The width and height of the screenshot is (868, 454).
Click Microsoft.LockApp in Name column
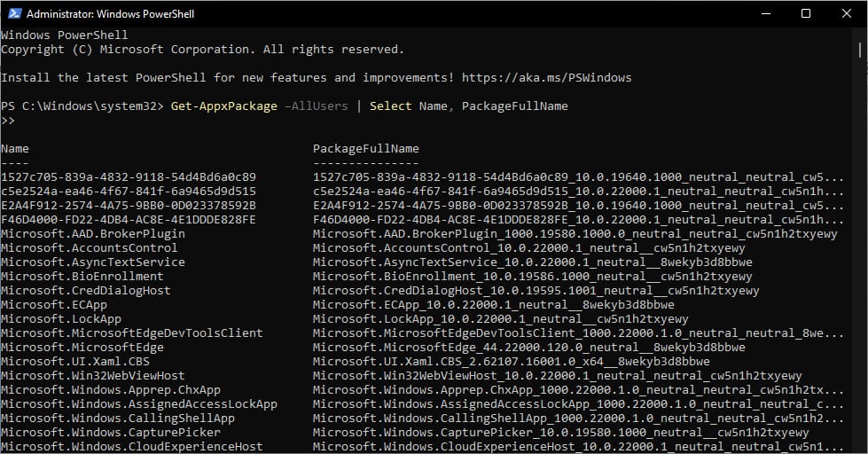[61, 319]
